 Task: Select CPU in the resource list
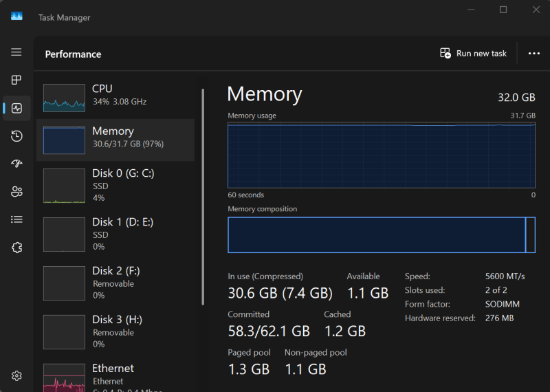pyautogui.click(x=115, y=98)
